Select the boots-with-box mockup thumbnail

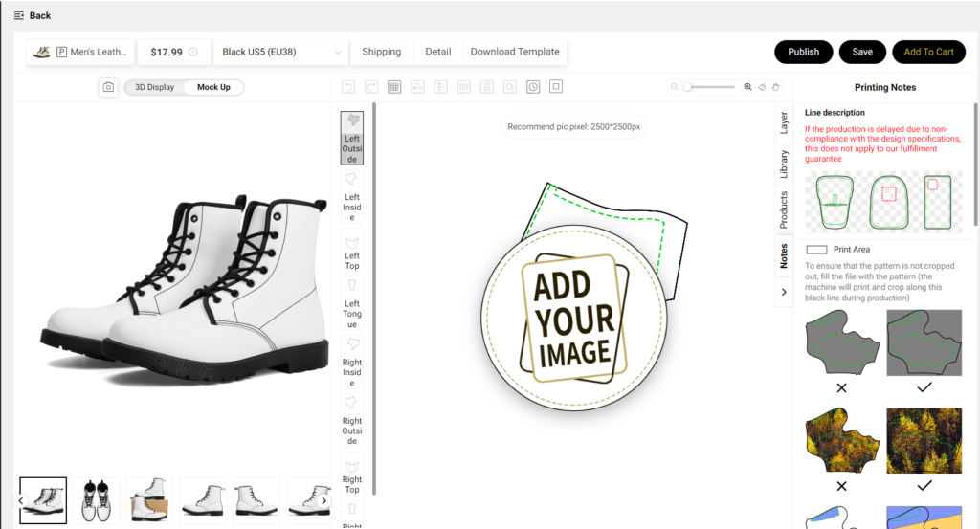point(150,500)
